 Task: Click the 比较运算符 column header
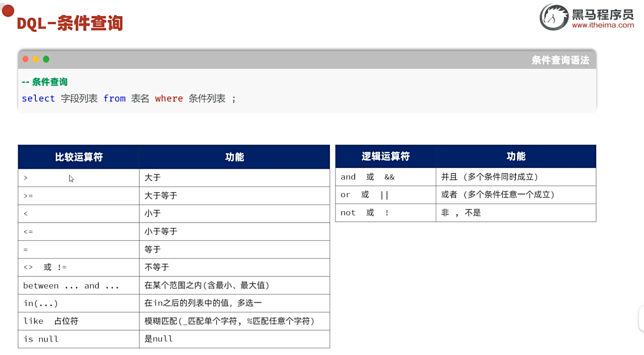point(78,157)
